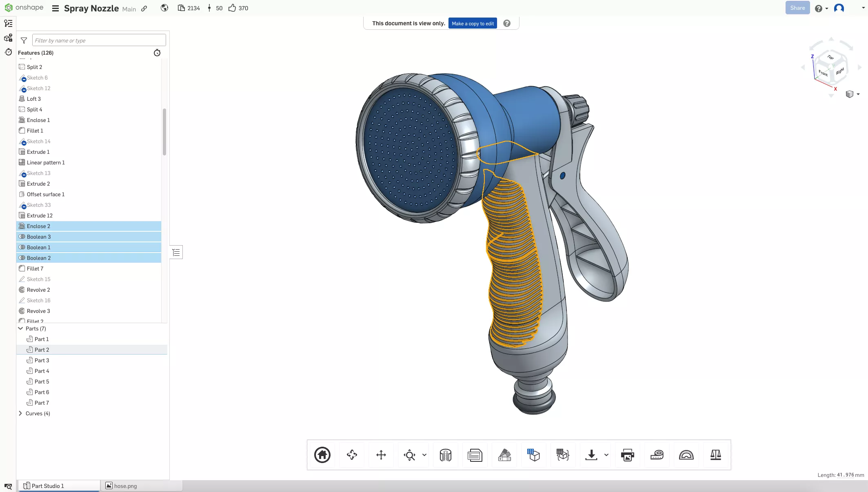The image size is (868, 492).
Task: Click Make a copy to edit button
Action: point(473,24)
